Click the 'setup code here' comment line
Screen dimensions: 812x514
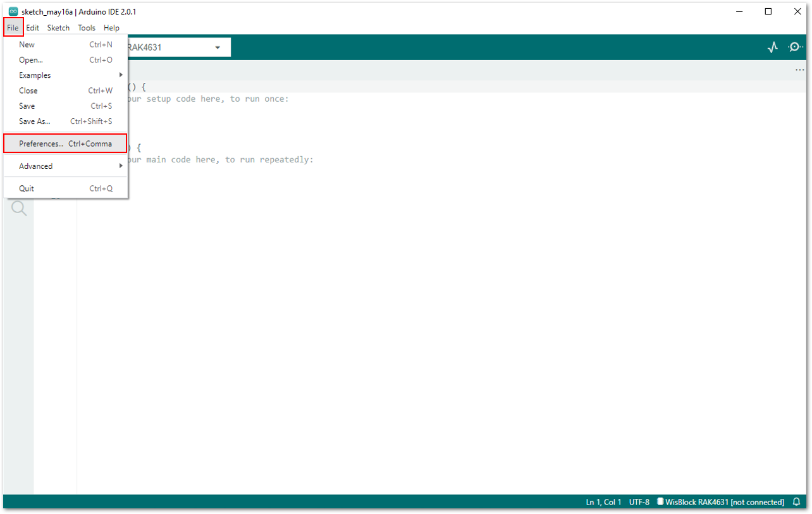(x=207, y=99)
